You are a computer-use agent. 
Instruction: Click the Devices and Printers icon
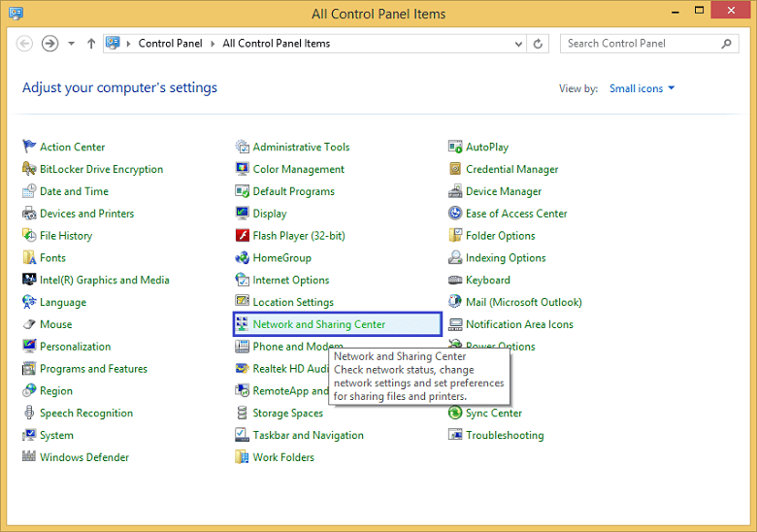(x=29, y=213)
